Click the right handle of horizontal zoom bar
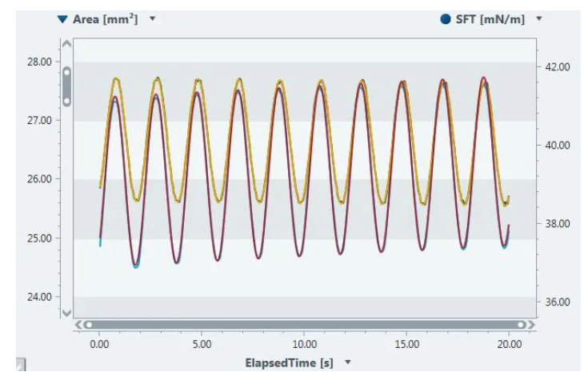Viewport: 588px width, 376px height. click(x=521, y=325)
